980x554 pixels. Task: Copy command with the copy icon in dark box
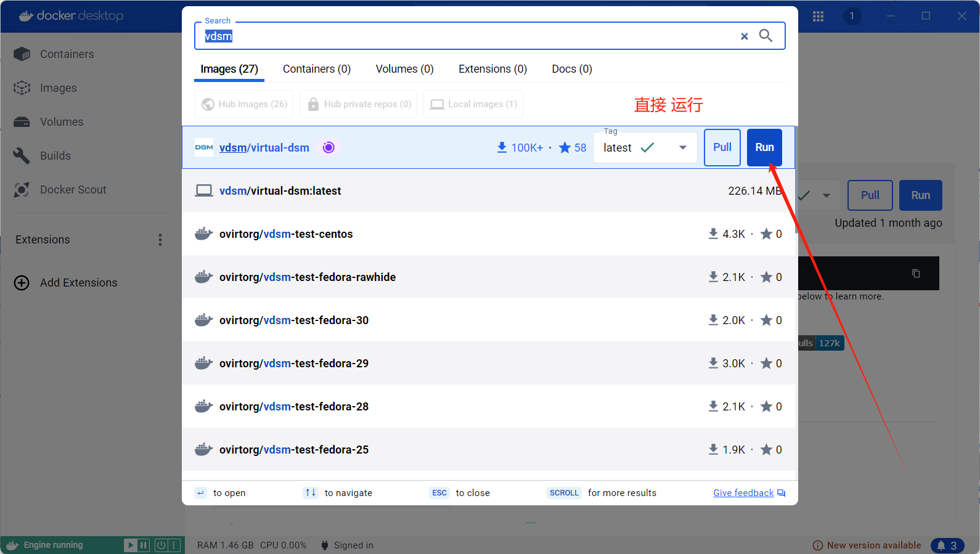916,273
